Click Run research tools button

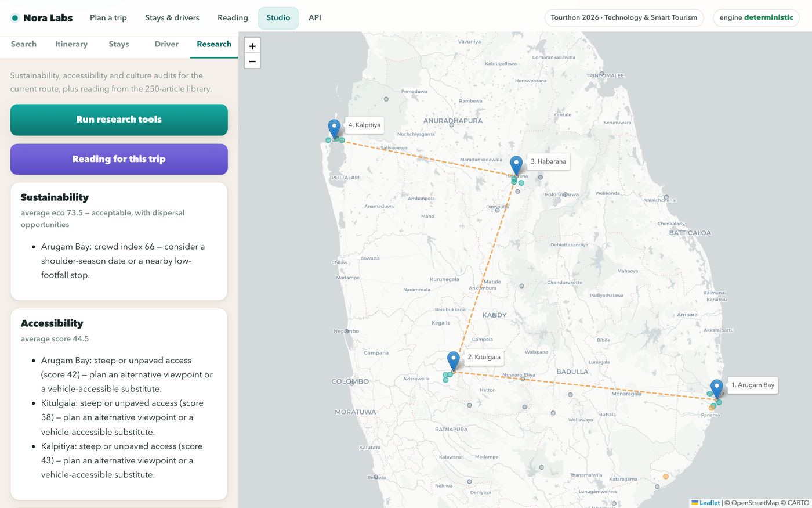119,120
